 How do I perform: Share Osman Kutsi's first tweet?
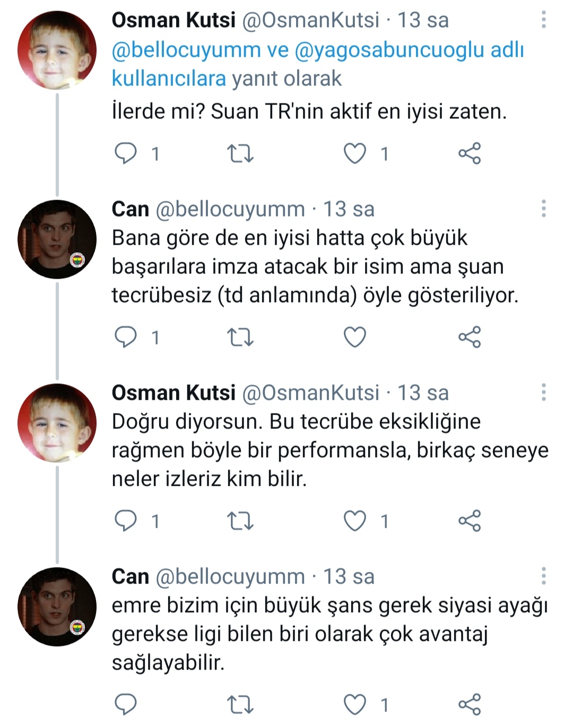(x=470, y=153)
